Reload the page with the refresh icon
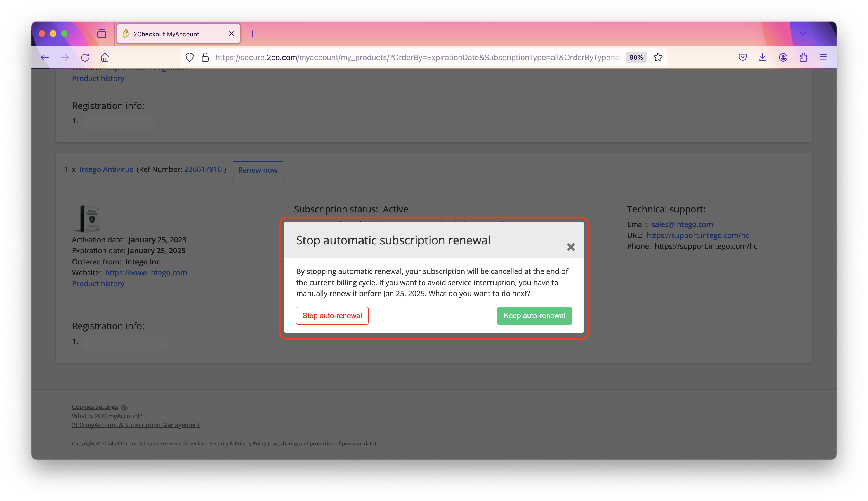 click(x=85, y=57)
